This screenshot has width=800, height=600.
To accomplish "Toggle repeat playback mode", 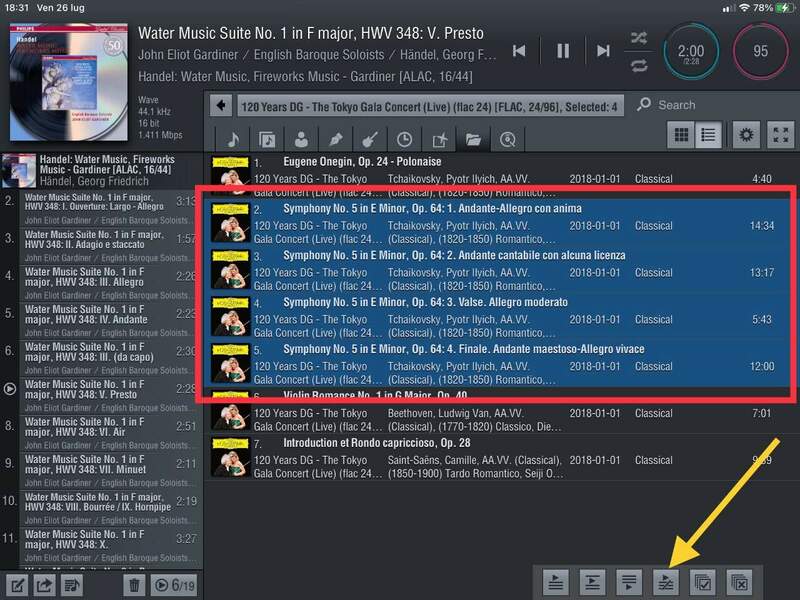I will click(639, 66).
